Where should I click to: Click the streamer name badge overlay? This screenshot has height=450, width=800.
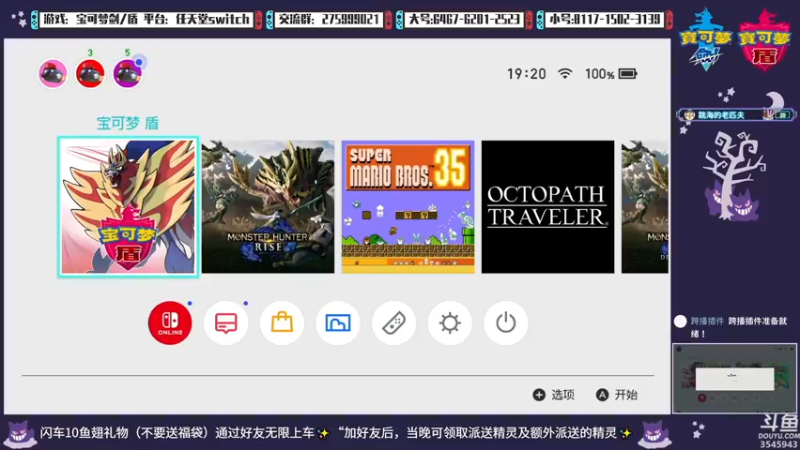(735, 115)
